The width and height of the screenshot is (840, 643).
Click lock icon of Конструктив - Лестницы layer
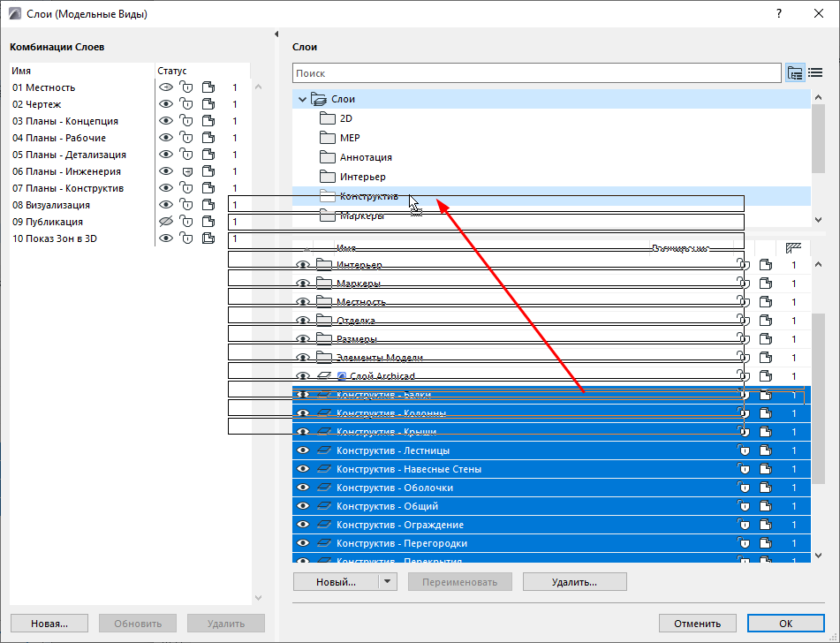point(744,450)
